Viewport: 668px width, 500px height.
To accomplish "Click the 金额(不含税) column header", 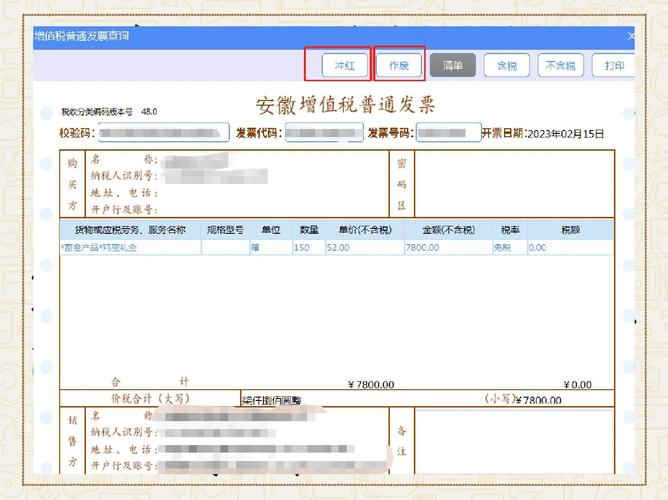I will pyautogui.click(x=449, y=230).
